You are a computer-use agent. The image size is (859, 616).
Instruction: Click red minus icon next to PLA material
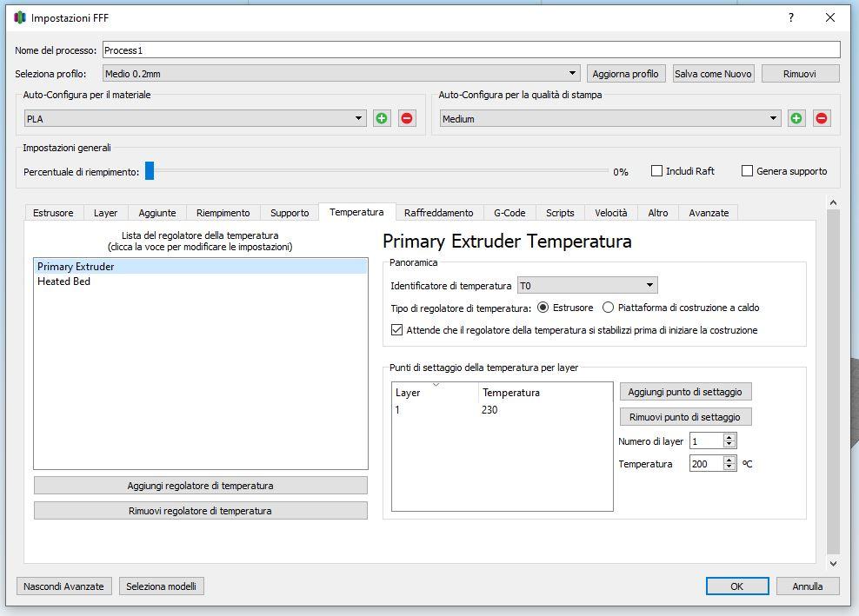click(407, 118)
